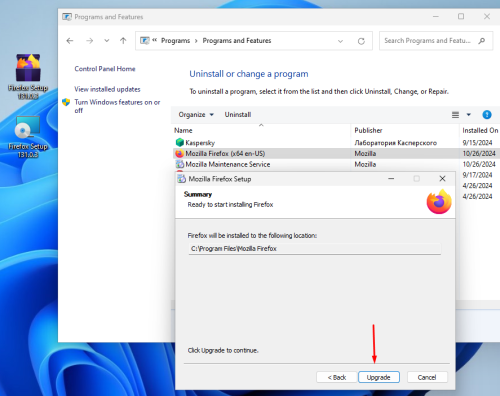Open the Organize dropdown menu
The height and width of the screenshot is (396, 500).
pos(196,115)
